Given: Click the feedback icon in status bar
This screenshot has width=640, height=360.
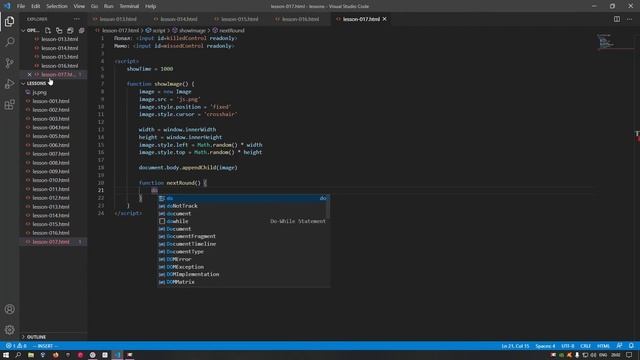Looking at the screenshot, I should [620, 346].
